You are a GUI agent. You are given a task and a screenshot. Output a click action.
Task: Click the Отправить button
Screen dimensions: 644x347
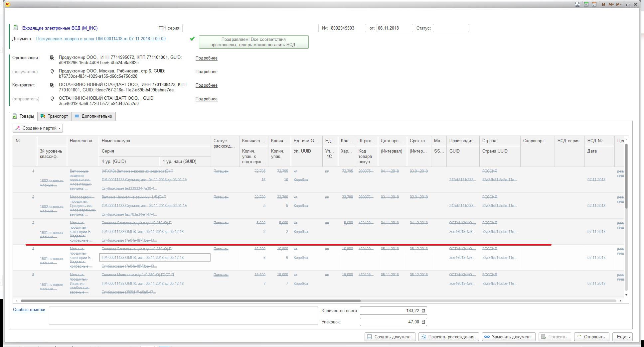591,337
